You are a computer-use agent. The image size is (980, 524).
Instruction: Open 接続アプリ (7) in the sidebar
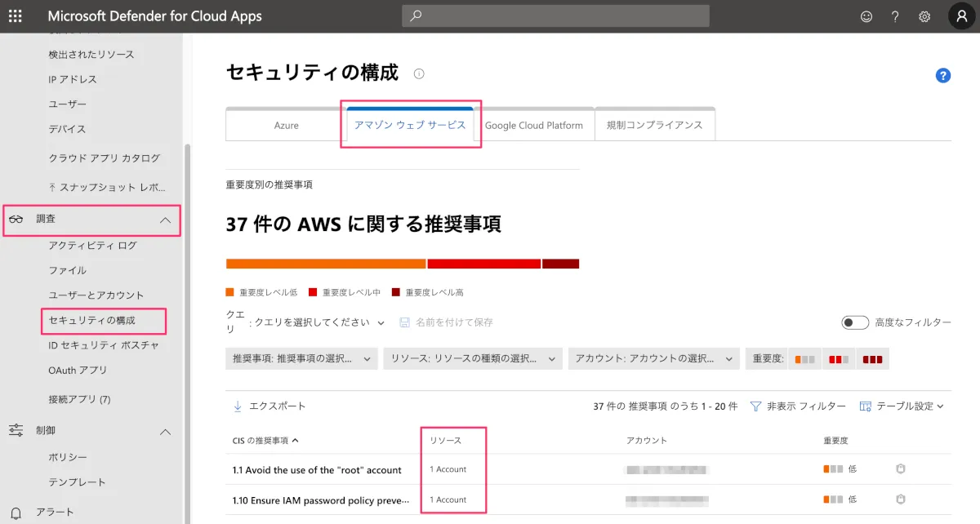point(79,399)
